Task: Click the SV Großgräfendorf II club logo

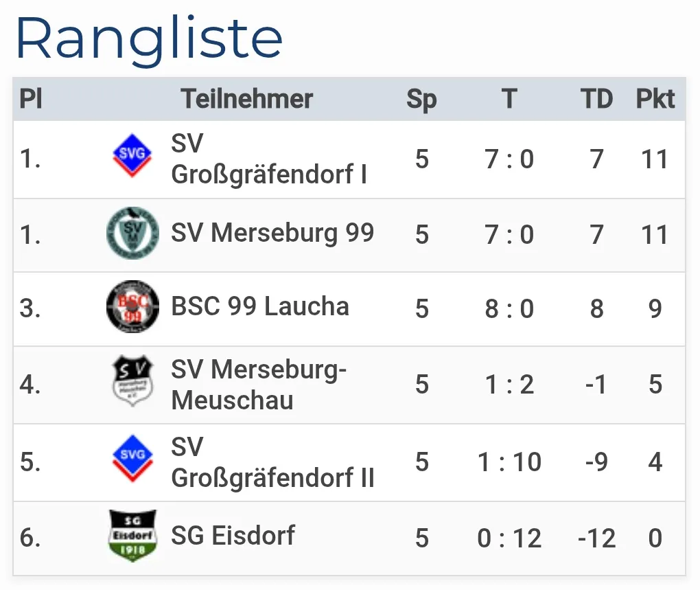Action: (x=132, y=459)
